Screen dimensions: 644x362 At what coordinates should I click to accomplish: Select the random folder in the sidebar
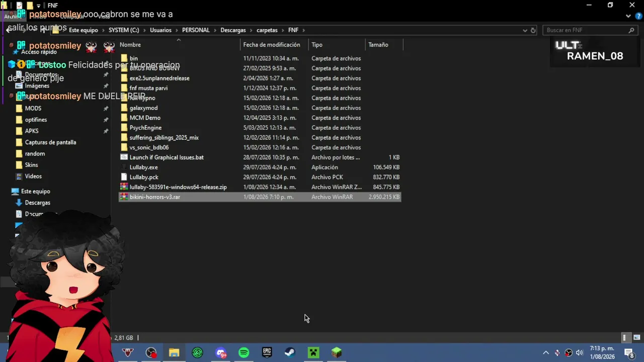coord(35,154)
